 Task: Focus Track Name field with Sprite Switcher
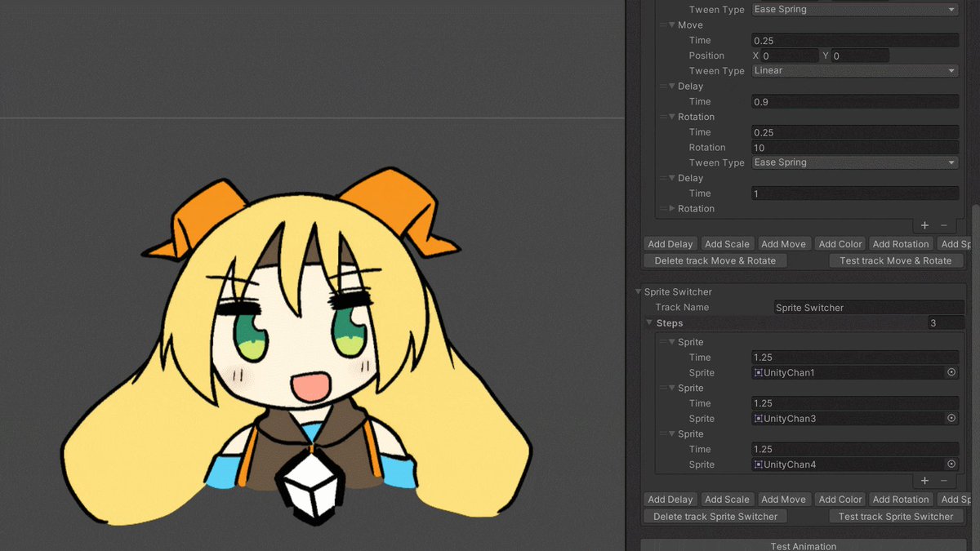click(869, 308)
